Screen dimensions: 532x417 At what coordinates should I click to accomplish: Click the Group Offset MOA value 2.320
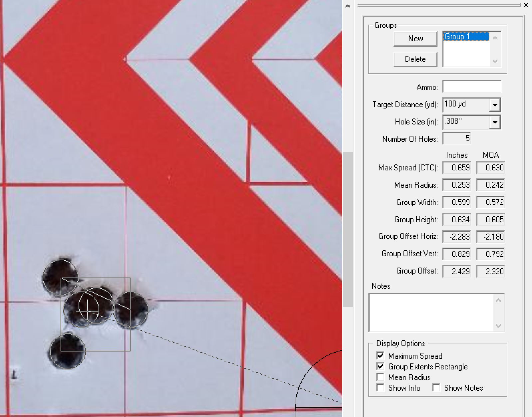[490, 271]
